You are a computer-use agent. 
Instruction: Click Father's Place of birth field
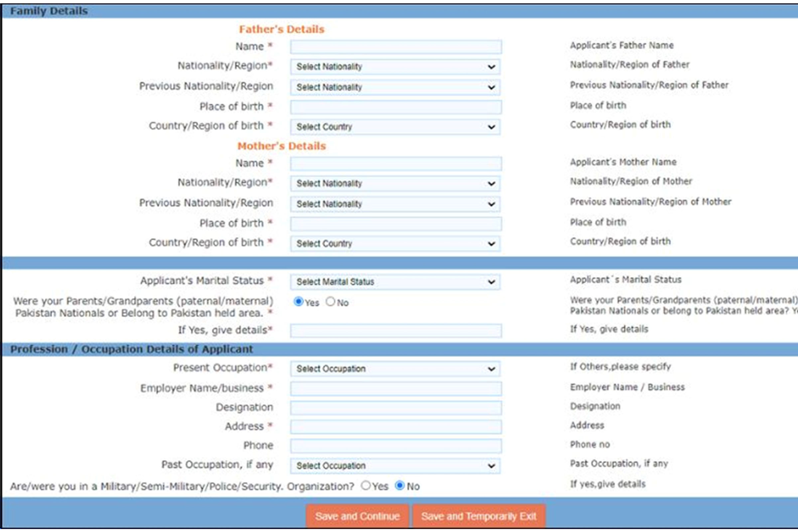(396, 107)
